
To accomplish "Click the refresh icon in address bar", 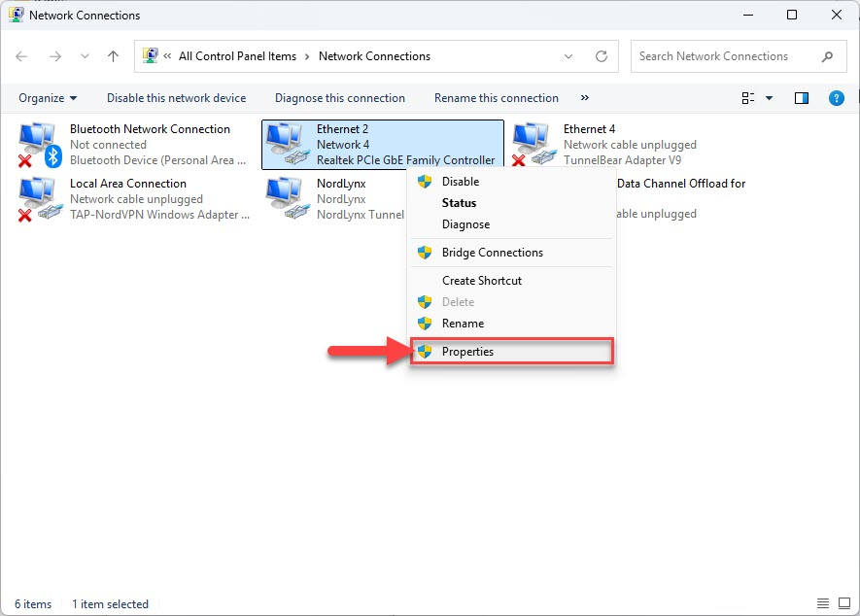I will [x=602, y=56].
